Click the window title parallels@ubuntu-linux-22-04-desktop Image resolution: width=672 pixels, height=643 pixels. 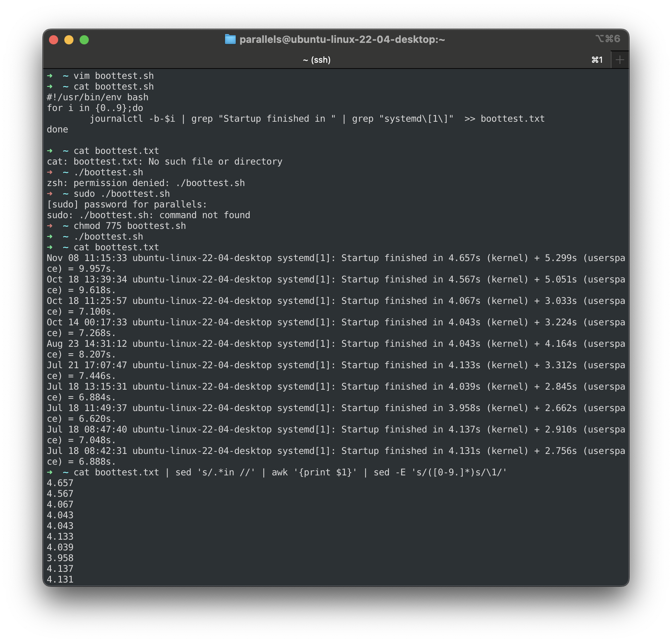click(x=343, y=39)
